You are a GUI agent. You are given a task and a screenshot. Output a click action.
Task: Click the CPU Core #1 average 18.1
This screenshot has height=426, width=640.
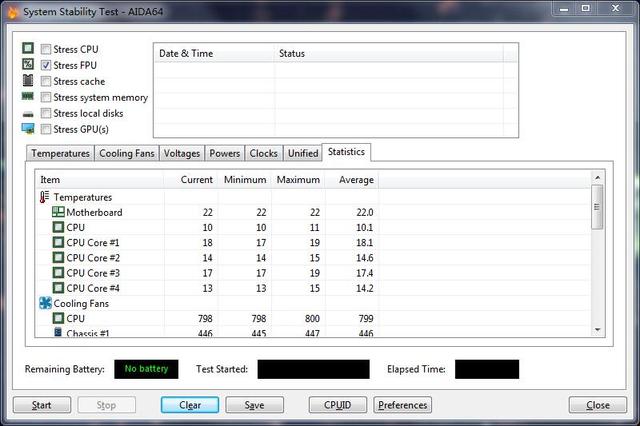365,243
